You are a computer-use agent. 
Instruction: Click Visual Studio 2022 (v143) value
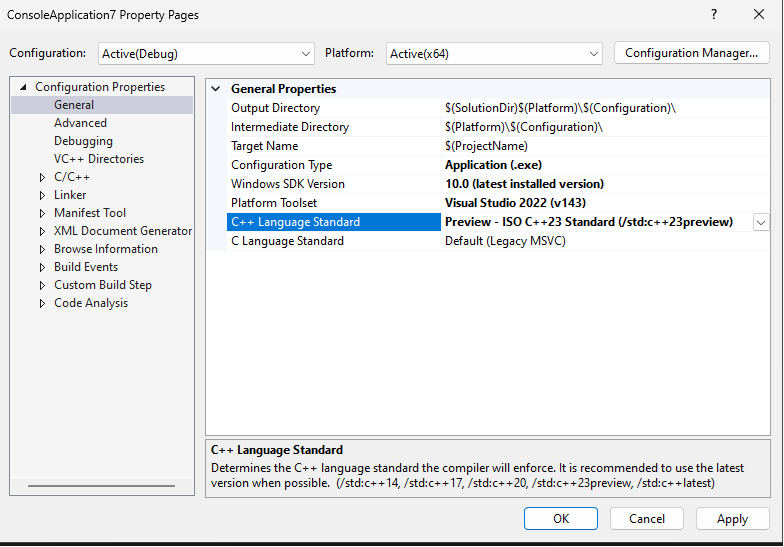[516, 203]
